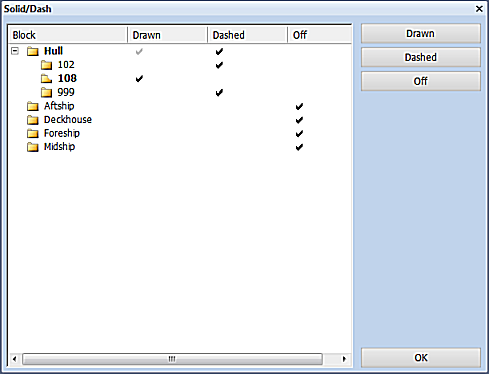Click the Dashed column header

pyautogui.click(x=248, y=35)
